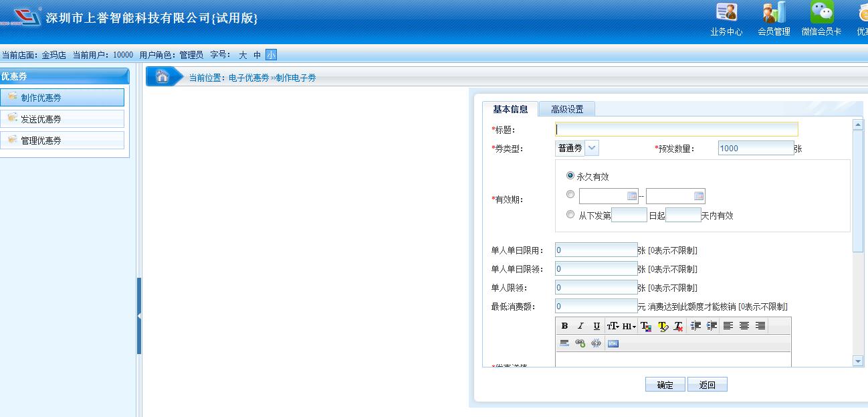Select the date range validity radio button
The height and width of the screenshot is (417, 868).
tap(570, 195)
